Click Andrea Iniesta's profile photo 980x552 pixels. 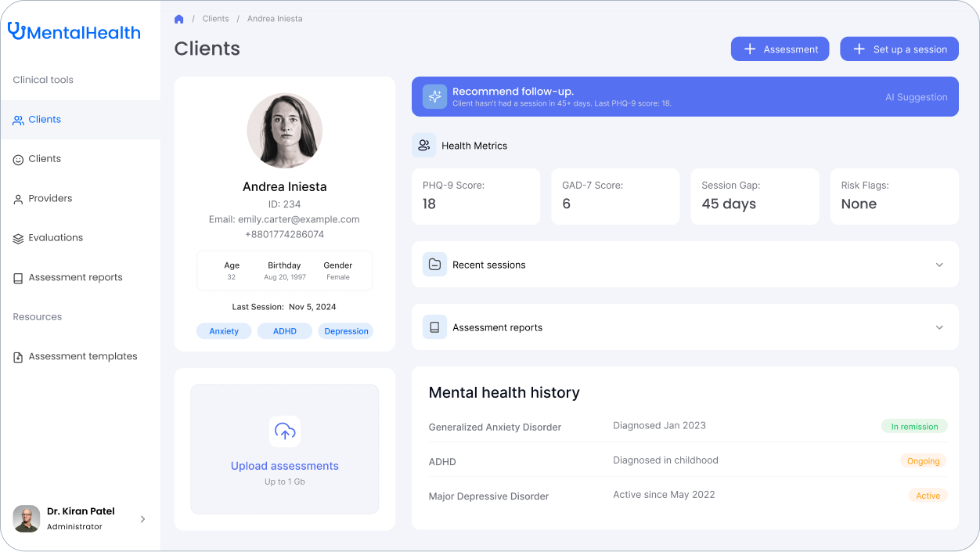(285, 131)
